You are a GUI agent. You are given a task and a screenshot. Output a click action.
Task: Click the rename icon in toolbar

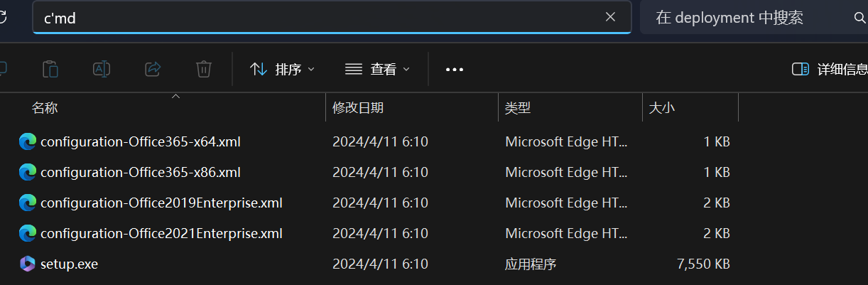[102, 69]
